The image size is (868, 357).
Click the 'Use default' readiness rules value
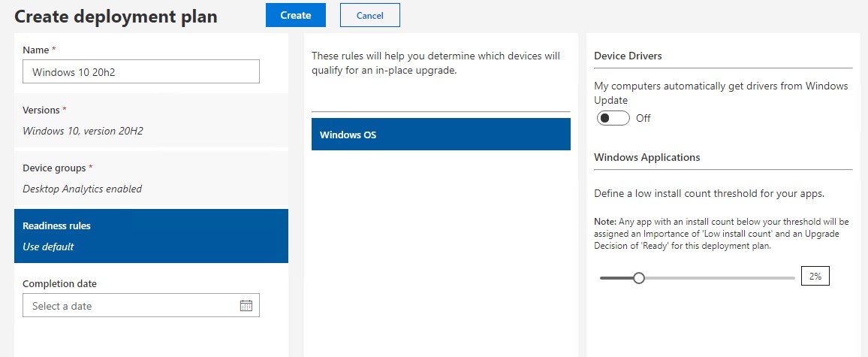point(48,247)
